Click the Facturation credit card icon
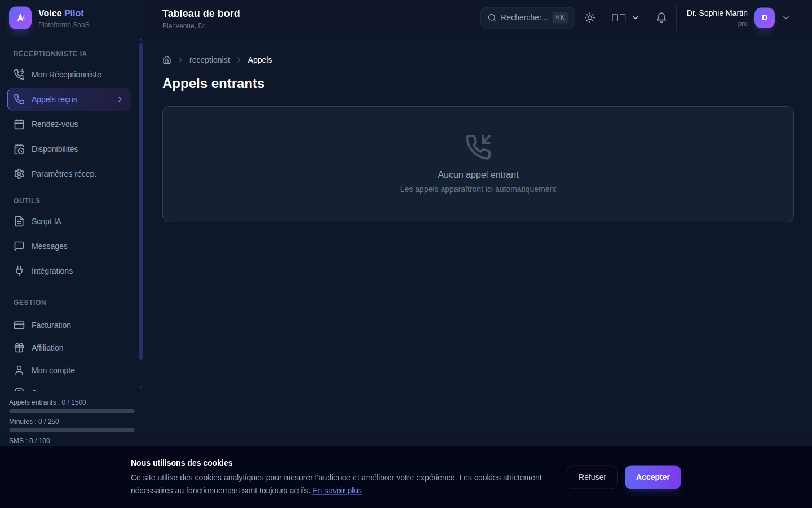 [x=19, y=325]
